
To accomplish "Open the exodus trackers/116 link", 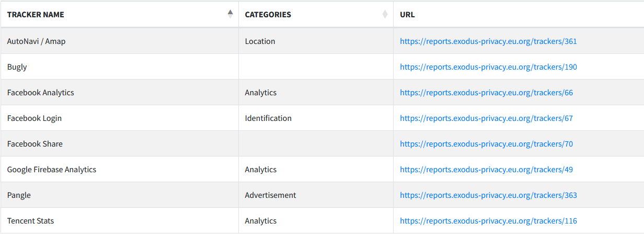I will click(x=488, y=220).
